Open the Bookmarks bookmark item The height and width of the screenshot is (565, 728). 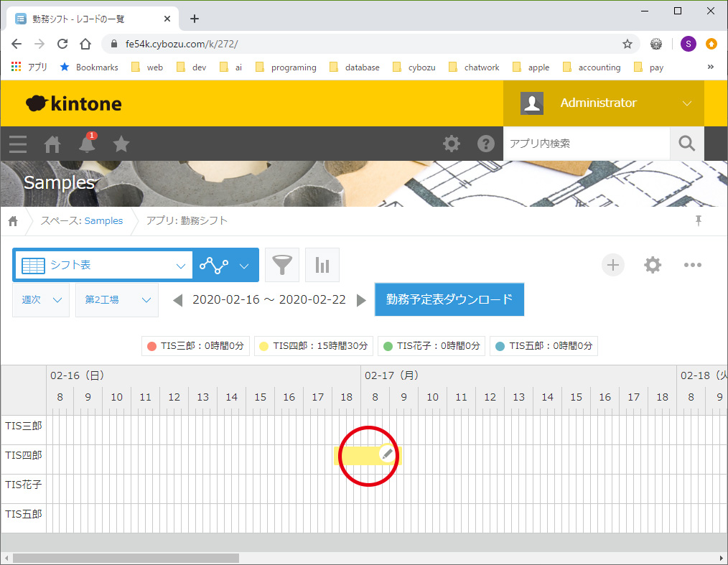pyautogui.click(x=89, y=67)
